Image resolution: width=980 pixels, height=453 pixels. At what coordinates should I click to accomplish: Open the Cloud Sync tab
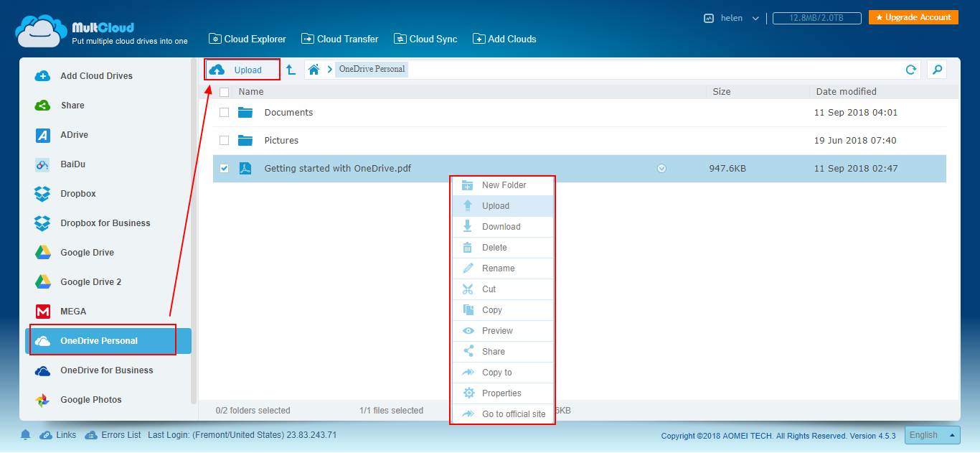[x=426, y=39]
